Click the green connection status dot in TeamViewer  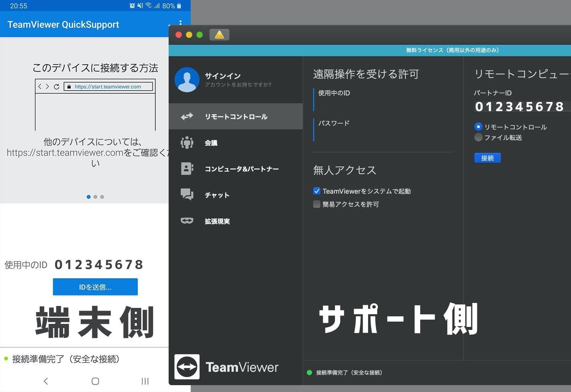click(309, 373)
